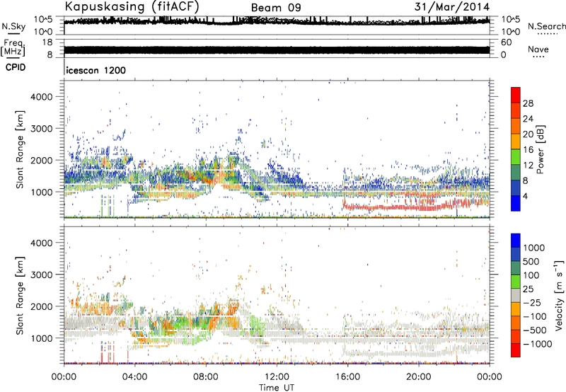Click the '04:00' time axis tick
The width and height of the screenshot is (566, 392).
click(134, 377)
